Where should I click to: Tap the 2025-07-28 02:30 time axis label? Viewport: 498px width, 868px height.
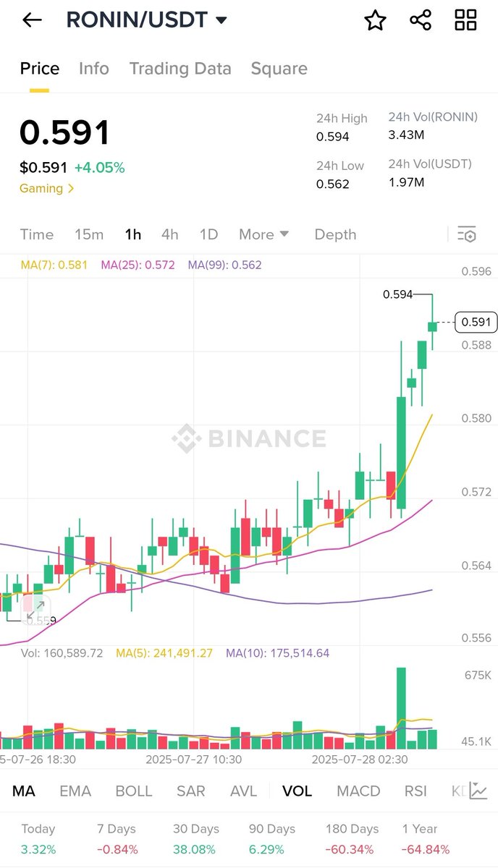tap(360, 759)
